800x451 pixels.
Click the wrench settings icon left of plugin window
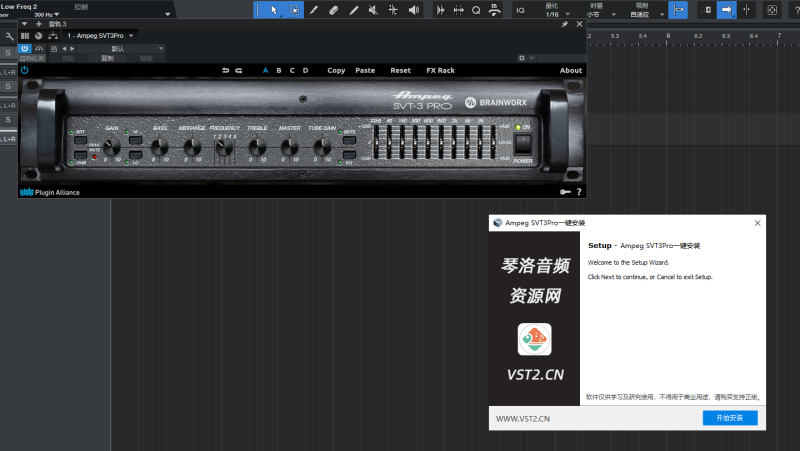click(9, 36)
